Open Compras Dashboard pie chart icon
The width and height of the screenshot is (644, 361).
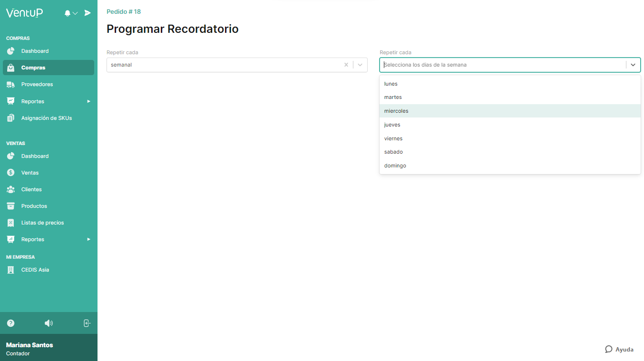(11, 51)
